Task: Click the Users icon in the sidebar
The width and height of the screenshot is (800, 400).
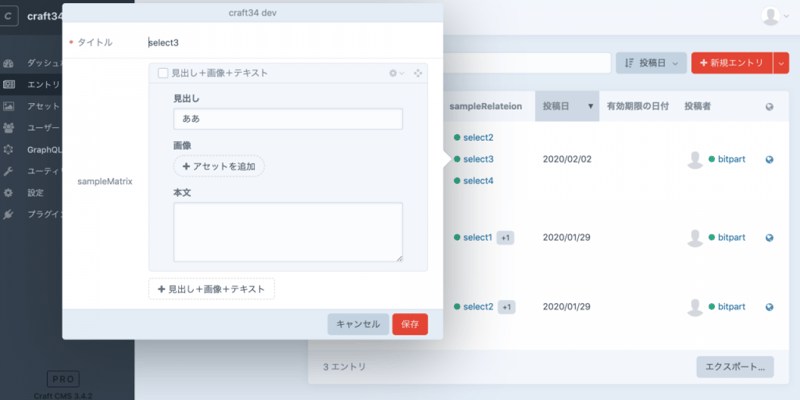Action: tap(9, 128)
